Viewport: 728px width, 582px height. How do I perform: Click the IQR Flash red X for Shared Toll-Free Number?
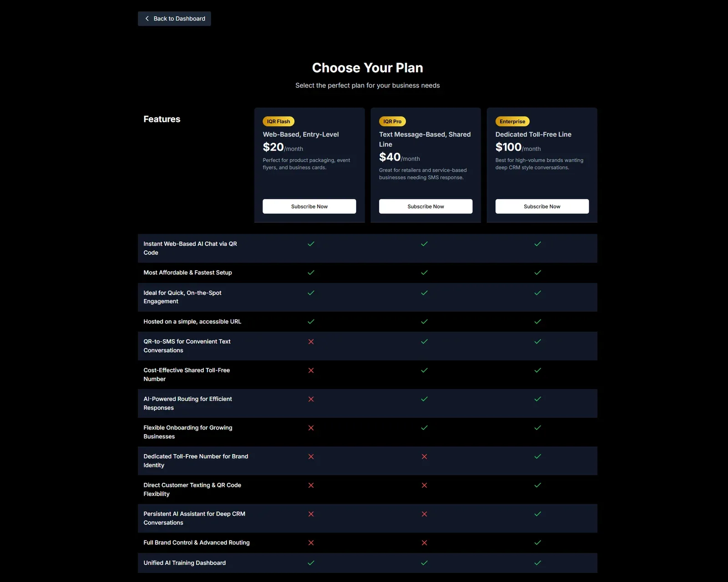pos(311,370)
